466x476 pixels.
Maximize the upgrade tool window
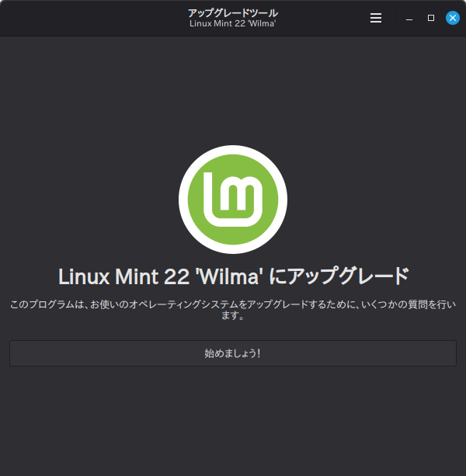431,18
